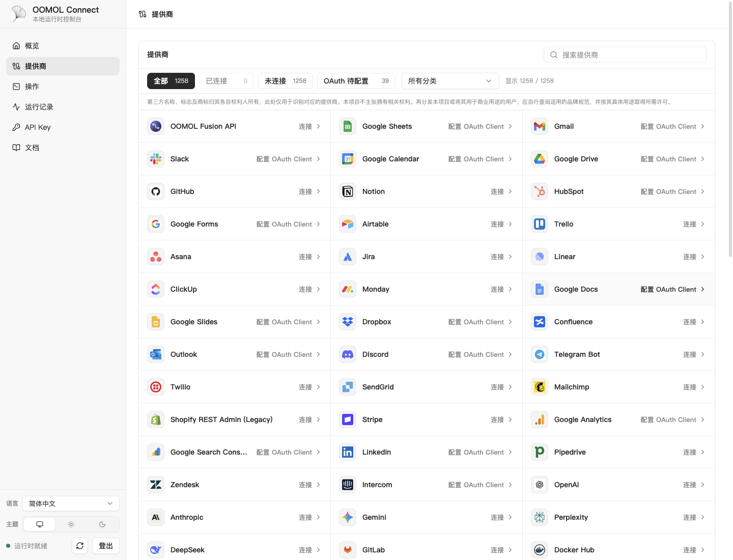Click the GitHub icon
Viewport: 733px width, 560px height.
tap(156, 191)
